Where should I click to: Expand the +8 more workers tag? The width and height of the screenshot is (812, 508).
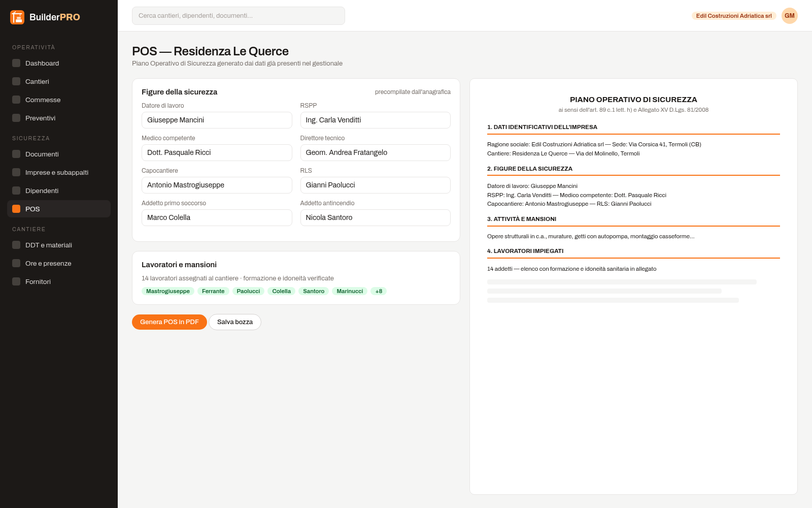tap(379, 291)
